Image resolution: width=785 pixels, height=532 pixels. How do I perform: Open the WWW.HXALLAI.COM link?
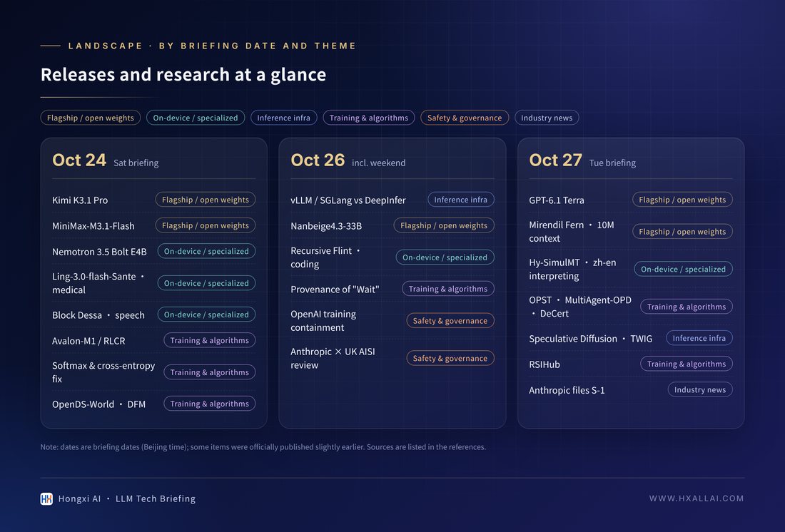pos(697,498)
